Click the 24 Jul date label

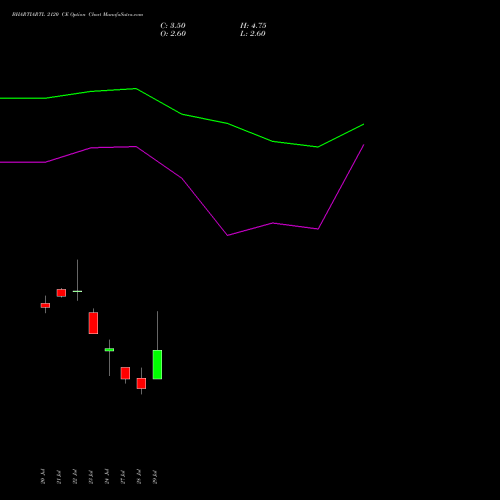[107, 476]
